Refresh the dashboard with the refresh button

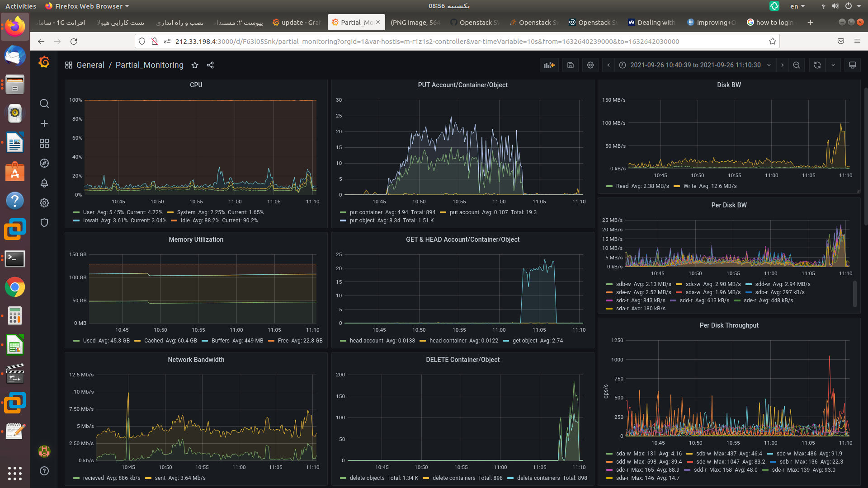817,65
